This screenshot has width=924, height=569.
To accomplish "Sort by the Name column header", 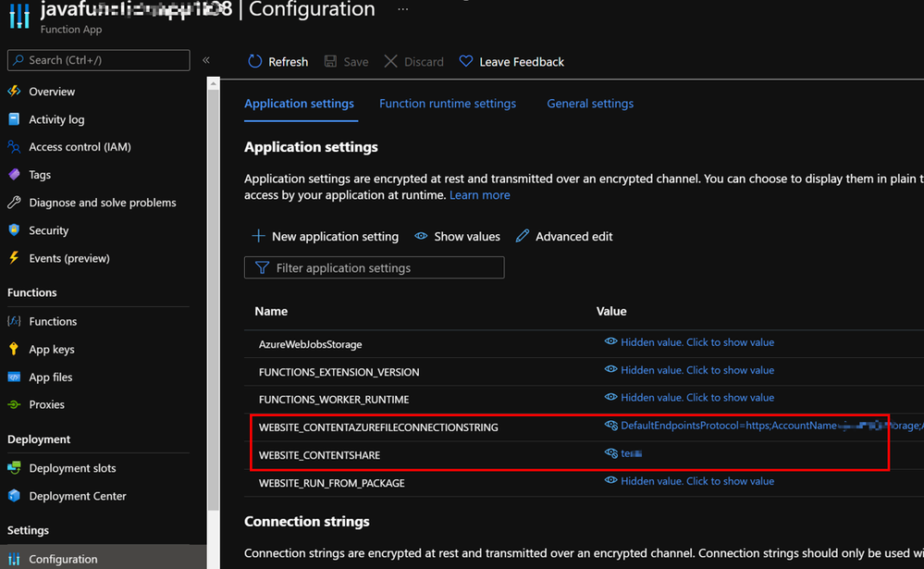I will [271, 311].
